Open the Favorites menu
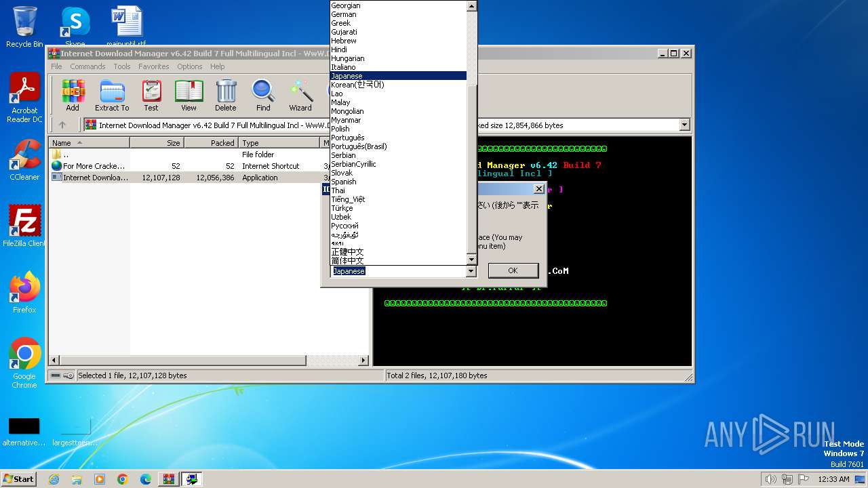868x488 pixels. pyautogui.click(x=154, y=66)
